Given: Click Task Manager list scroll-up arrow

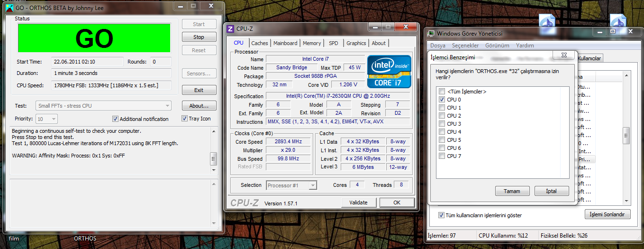Looking at the screenshot, I should pyautogui.click(x=627, y=75).
